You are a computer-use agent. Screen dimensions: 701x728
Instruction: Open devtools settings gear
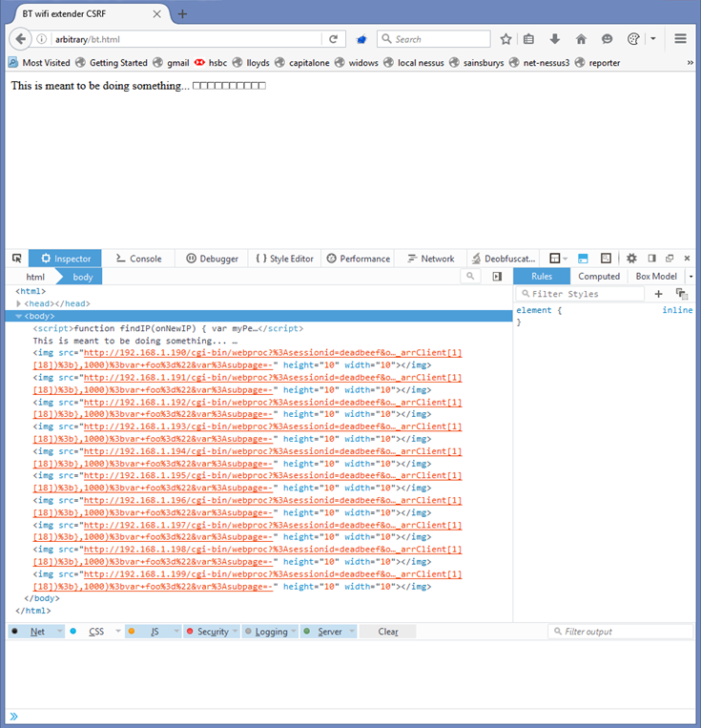pos(631,259)
